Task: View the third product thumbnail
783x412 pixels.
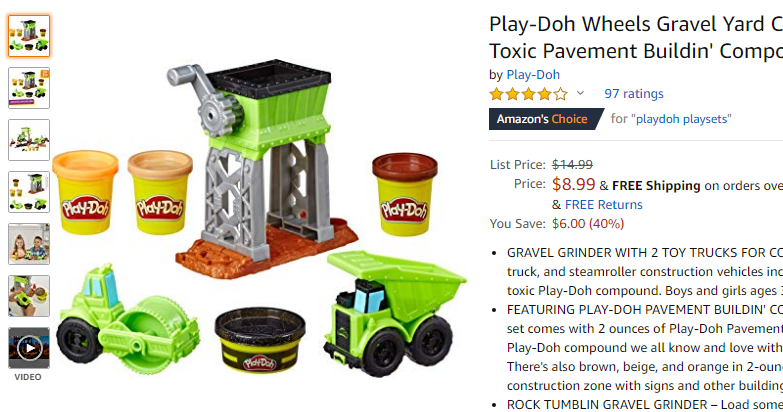Action: tap(29, 140)
